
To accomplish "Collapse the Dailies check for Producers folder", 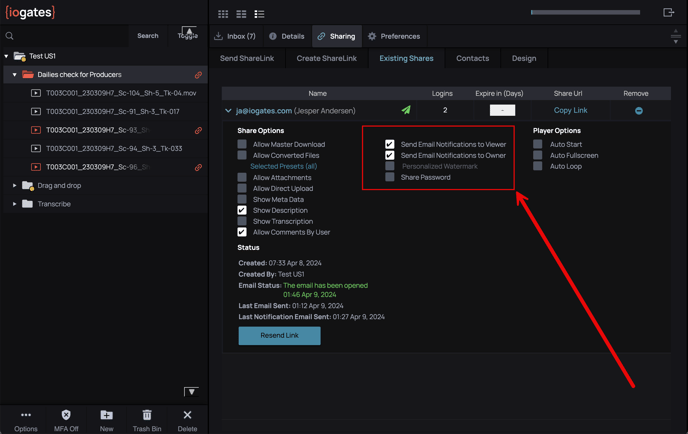I will tap(14, 75).
